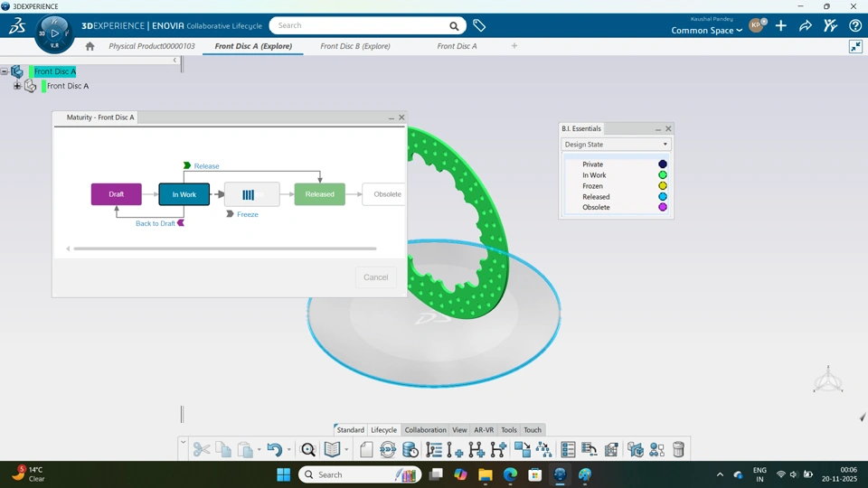The width and height of the screenshot is (868, 488).
Task: Click the Draft state box
Action: click(x=117, y=194)
